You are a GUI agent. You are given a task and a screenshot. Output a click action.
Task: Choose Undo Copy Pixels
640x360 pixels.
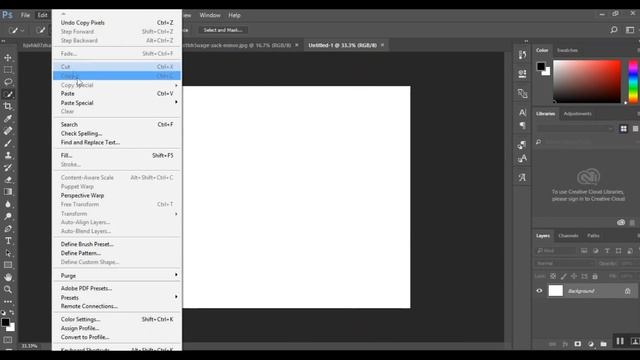[x=117, y=22]
